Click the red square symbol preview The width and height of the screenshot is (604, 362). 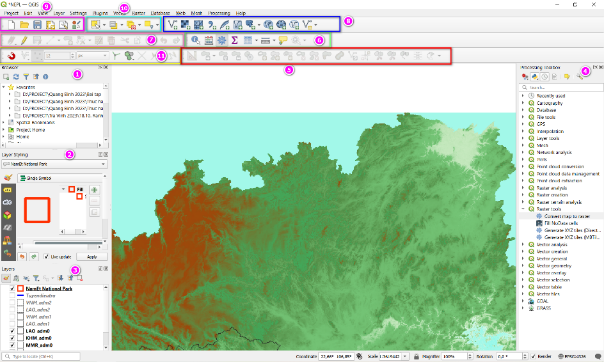pos(37,210)
